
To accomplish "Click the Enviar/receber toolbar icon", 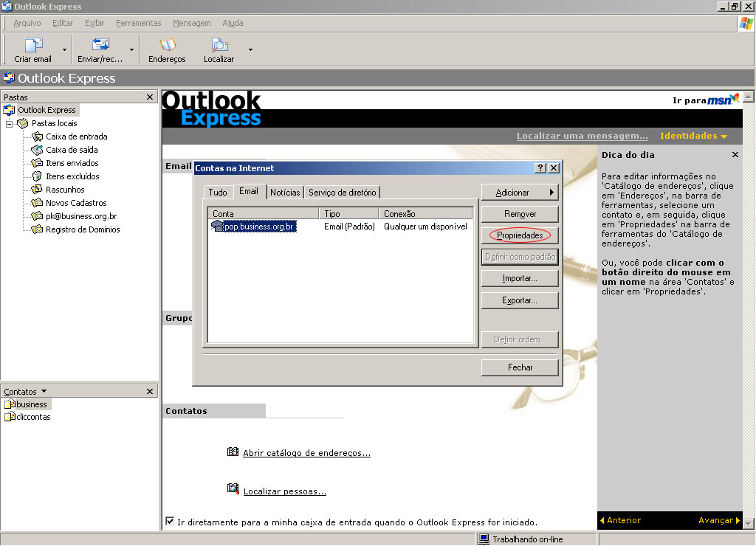I will [100, 46].
